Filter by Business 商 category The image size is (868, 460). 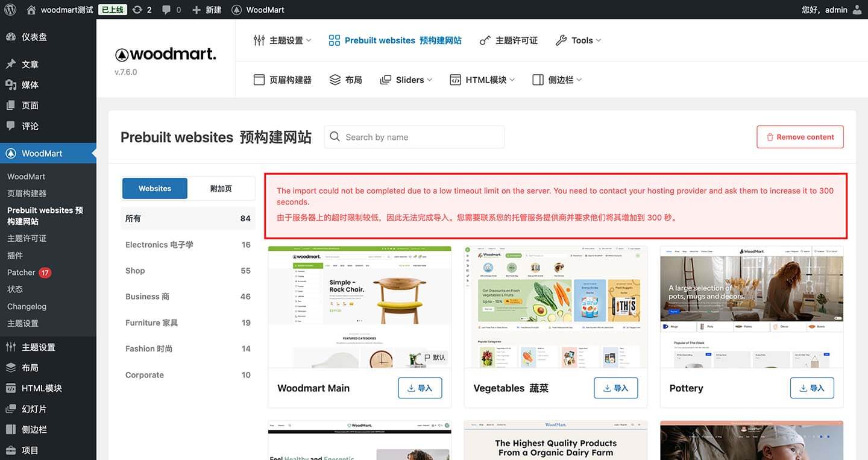point(188,297)
